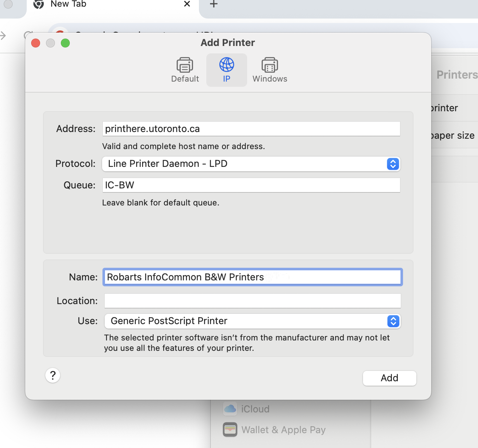
Task: Click into the Queue field
Action: tap(251, 185)
